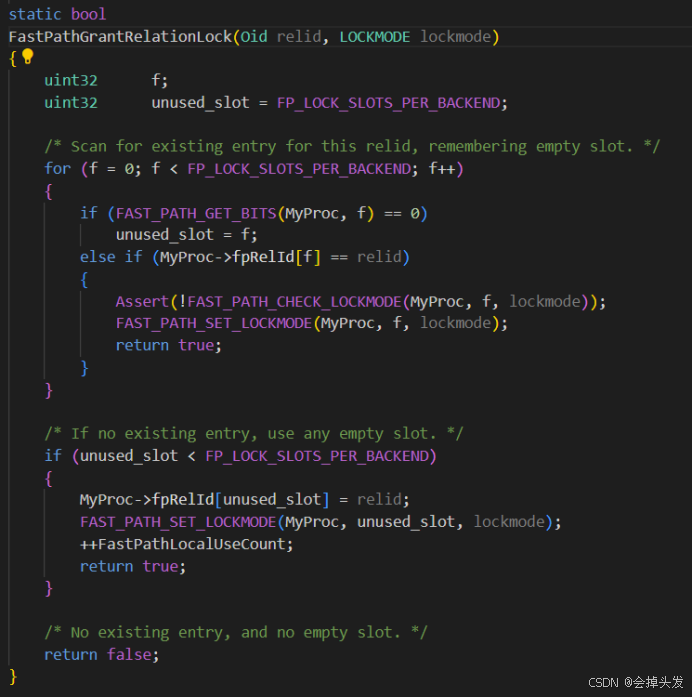Click the FAST_PATH_CHECK_LOCKMODE macro
The image size is (693, 697).
pos(294,301)
